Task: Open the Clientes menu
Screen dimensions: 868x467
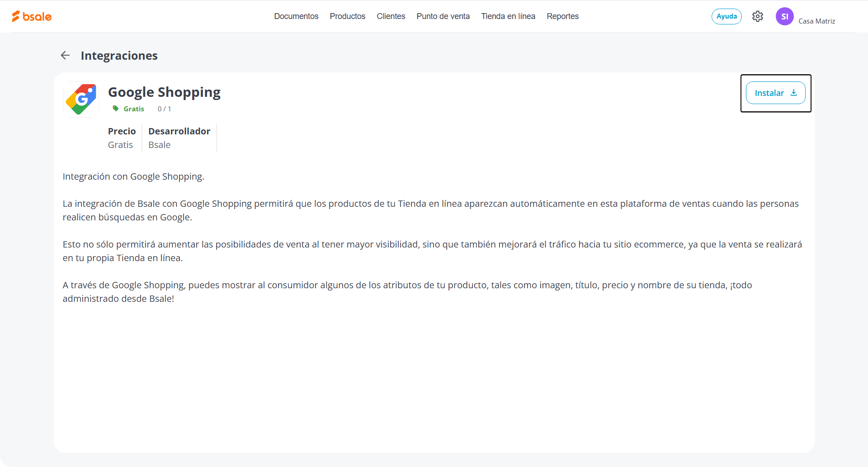Action: tap(391, 16)
